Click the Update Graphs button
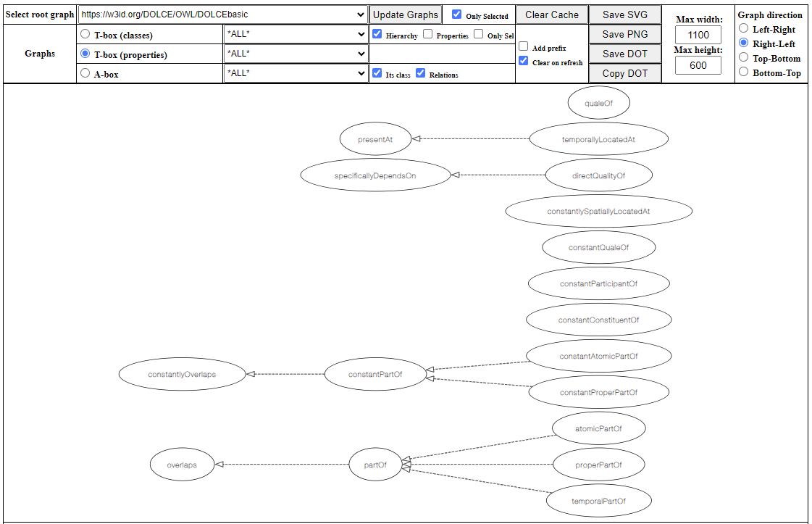 406,14
